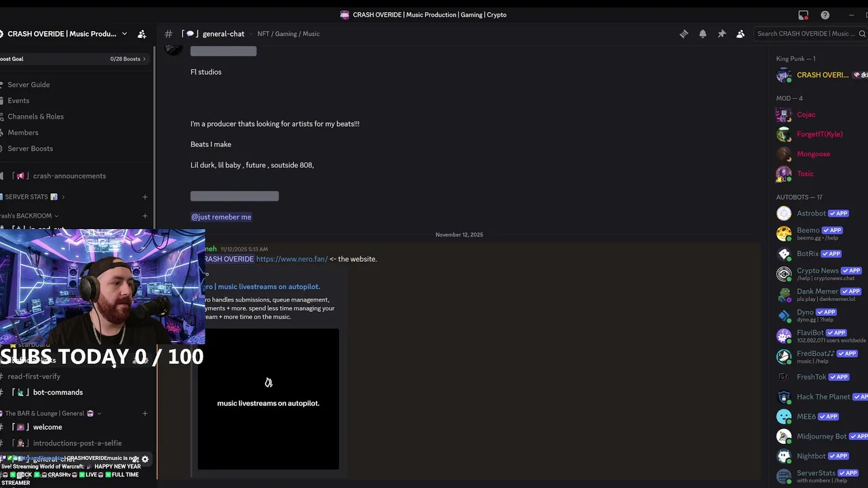Click Toxic's avatar in MOD list

pyautogui.click(x=784, y=174)
